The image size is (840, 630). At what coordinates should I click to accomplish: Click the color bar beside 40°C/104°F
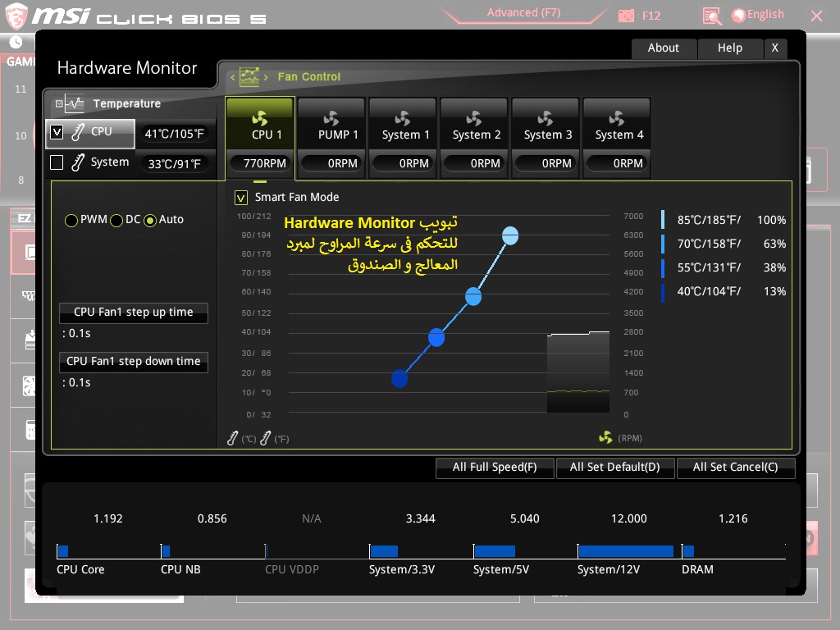(x=663, y=292)
